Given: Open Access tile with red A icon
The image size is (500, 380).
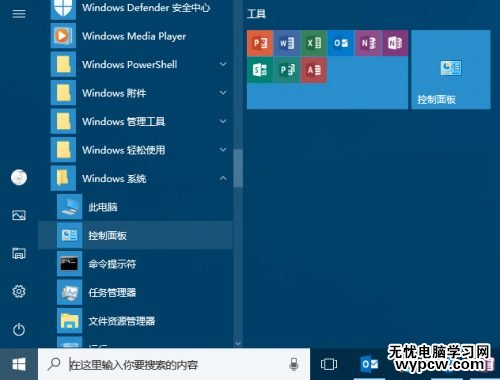Looking at the screenshot, I should point(314,70).
